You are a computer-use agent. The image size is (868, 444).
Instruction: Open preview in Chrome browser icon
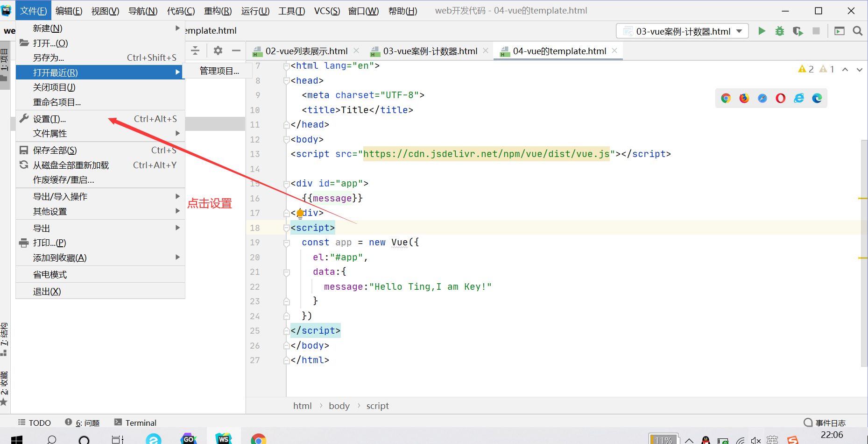pos(726,98)
